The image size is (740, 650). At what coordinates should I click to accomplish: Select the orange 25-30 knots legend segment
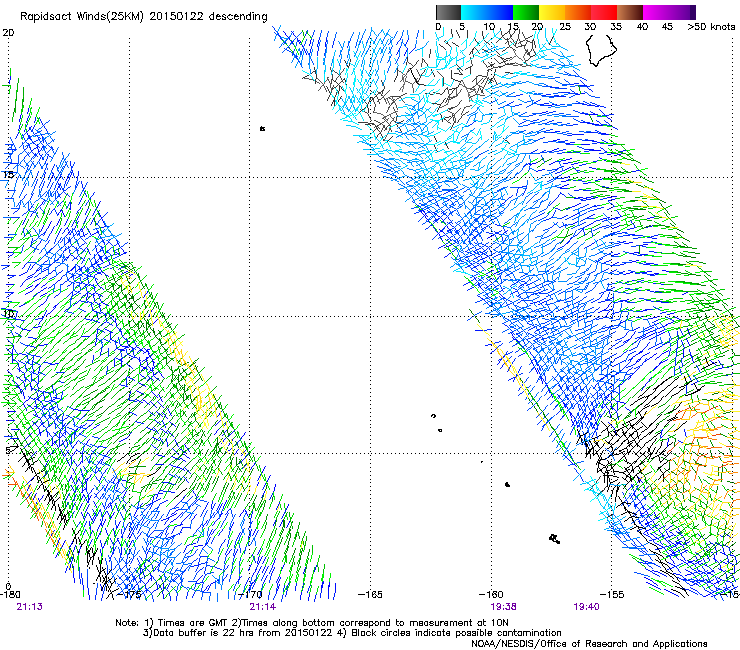tap(578, 12)
